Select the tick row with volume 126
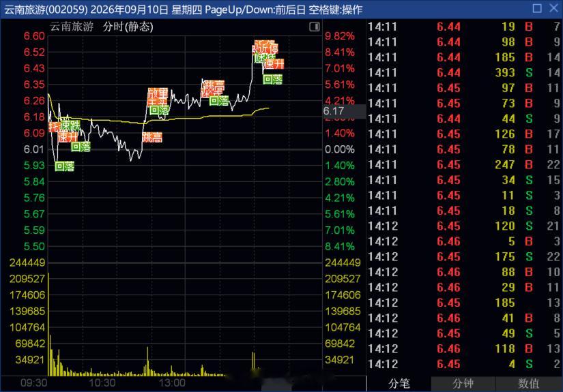 coord(464,134)
